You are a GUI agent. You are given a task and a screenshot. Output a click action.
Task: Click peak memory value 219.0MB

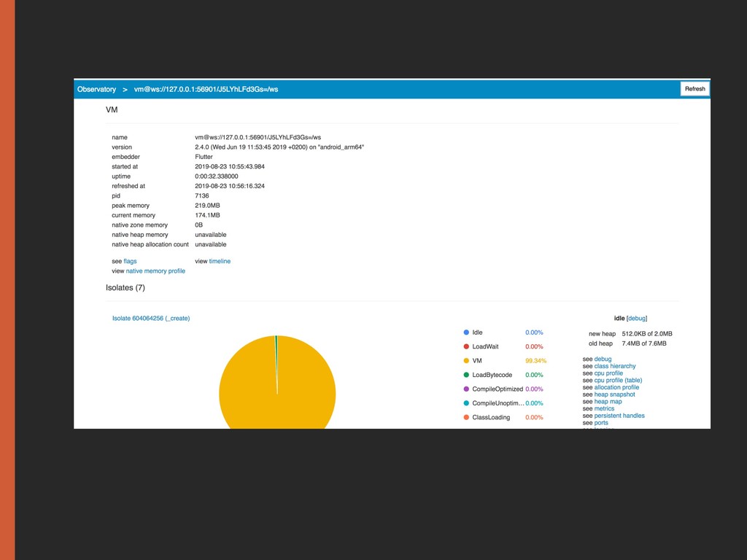point(207,206)
